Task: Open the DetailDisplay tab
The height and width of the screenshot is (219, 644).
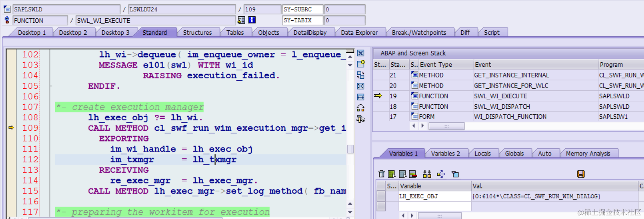Action: click(x=310, y=33)
